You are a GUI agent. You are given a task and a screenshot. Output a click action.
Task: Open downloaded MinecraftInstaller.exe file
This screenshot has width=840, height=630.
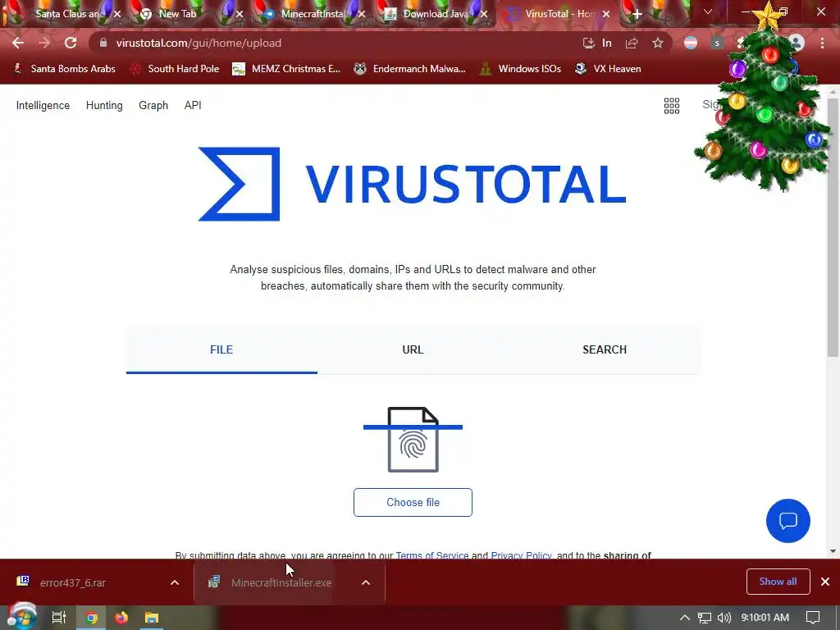pos(273,583)
